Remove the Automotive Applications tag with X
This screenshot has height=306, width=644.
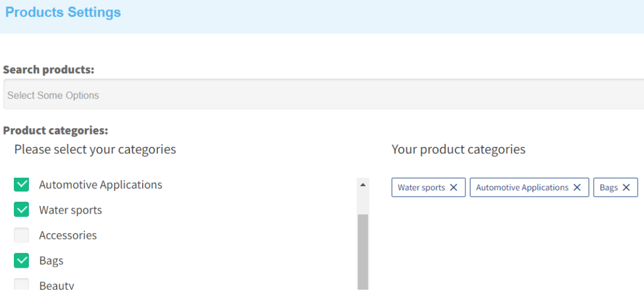577,187
